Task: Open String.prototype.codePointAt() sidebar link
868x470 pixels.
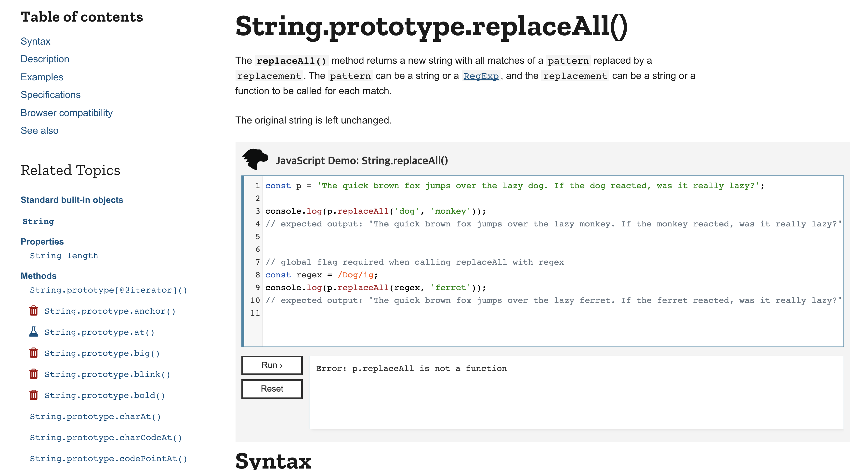Action: [x=108, y=458]
